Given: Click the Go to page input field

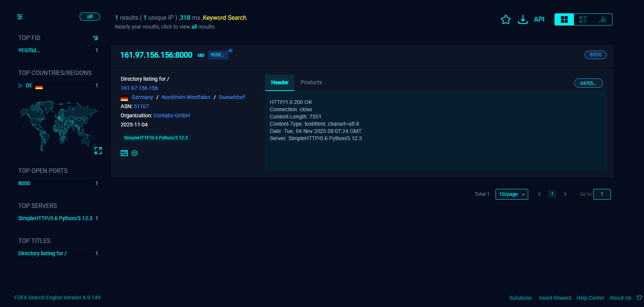Looking at the screenshot, I should click(601, 194).
